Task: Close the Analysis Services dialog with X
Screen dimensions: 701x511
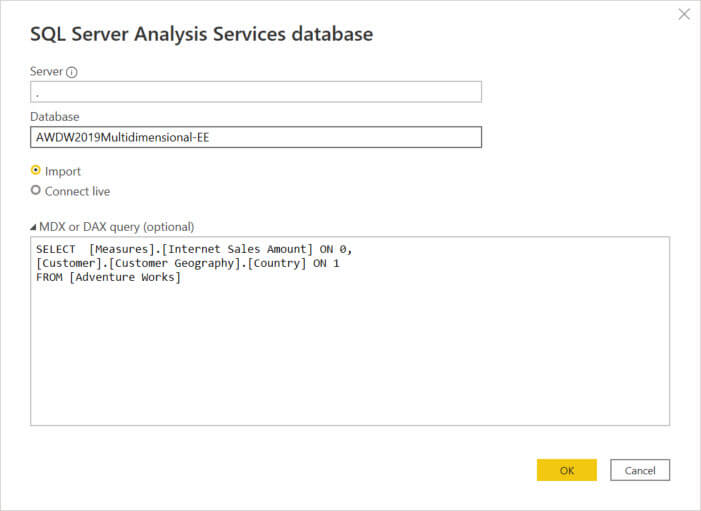Action: (x=684, y=14)
